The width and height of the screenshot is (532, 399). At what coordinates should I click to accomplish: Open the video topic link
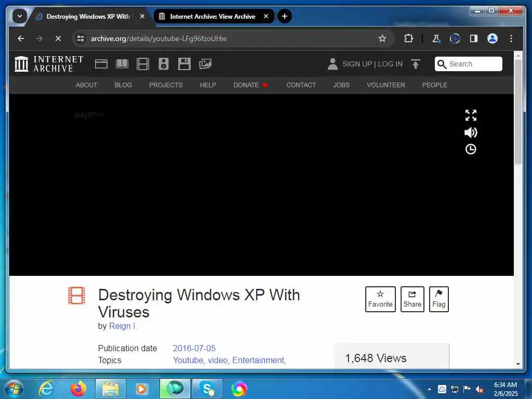tap(218, 360)
